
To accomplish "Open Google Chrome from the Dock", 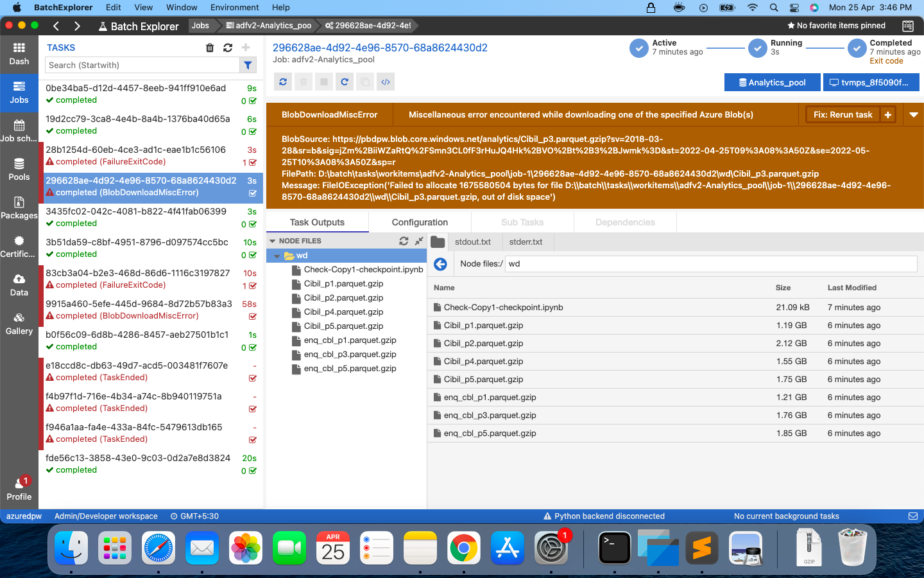I will pyautogui.click(x=464, y=549).
